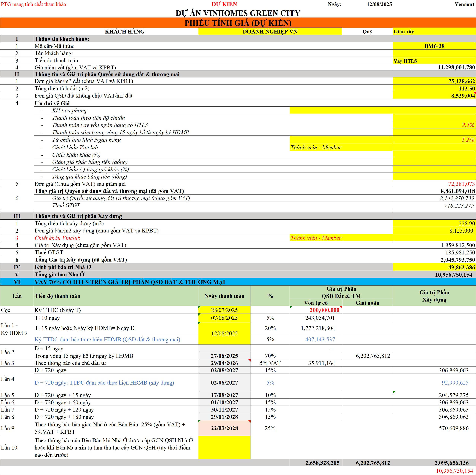
Task: Select Lần 3 VAT amount 35,911,164
Action: tap(321, 363)
